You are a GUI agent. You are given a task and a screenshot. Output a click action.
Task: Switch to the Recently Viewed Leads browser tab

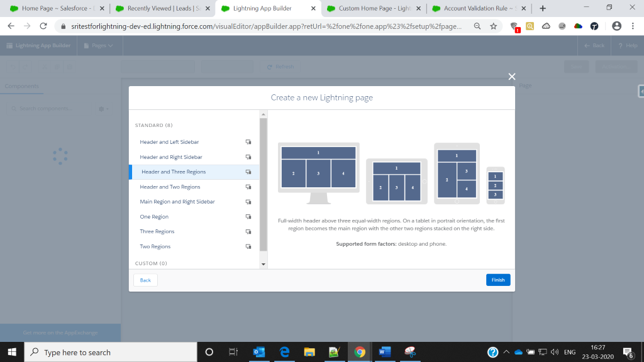164,9
